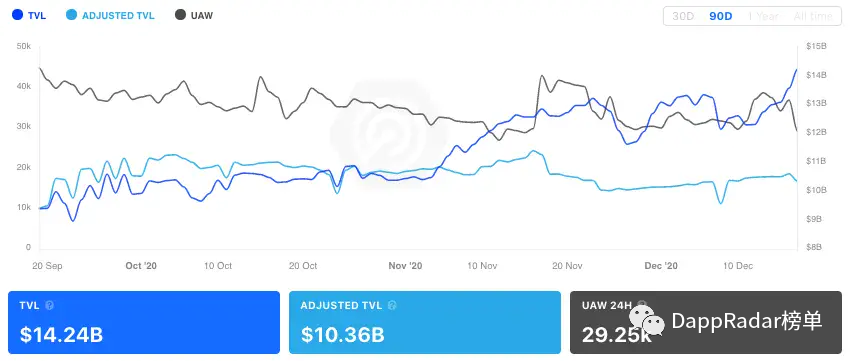This screenshot has height=361, width=851.
Task: Click the TVL legend label text
Action: point(37,16)
